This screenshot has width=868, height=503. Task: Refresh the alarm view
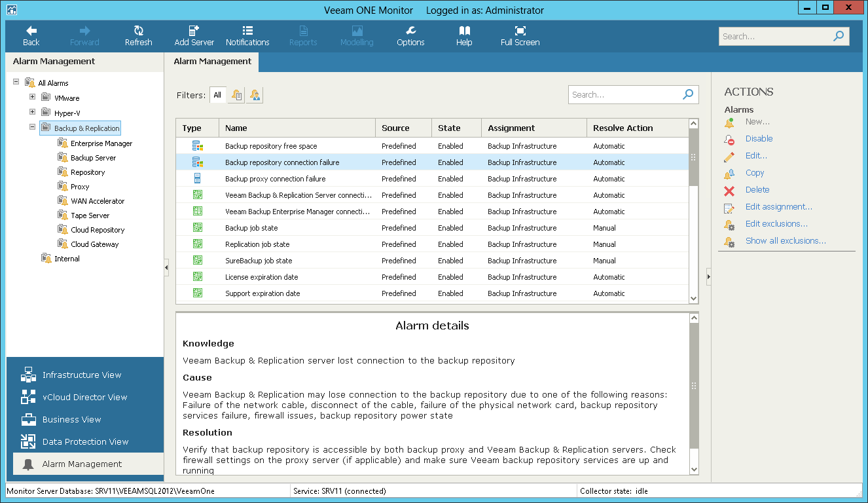tap(139, 36)
